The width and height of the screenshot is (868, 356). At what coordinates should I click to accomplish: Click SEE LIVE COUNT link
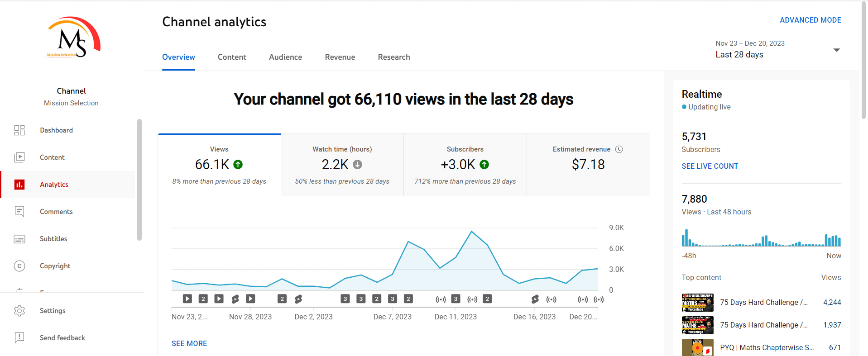click(x=710, y=166)
